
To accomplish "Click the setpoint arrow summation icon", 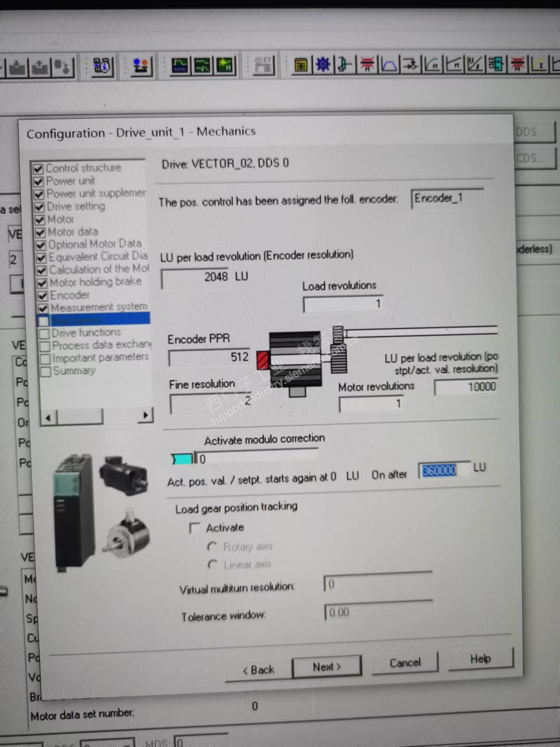I will pyautogui.click(x=411, y=65).
